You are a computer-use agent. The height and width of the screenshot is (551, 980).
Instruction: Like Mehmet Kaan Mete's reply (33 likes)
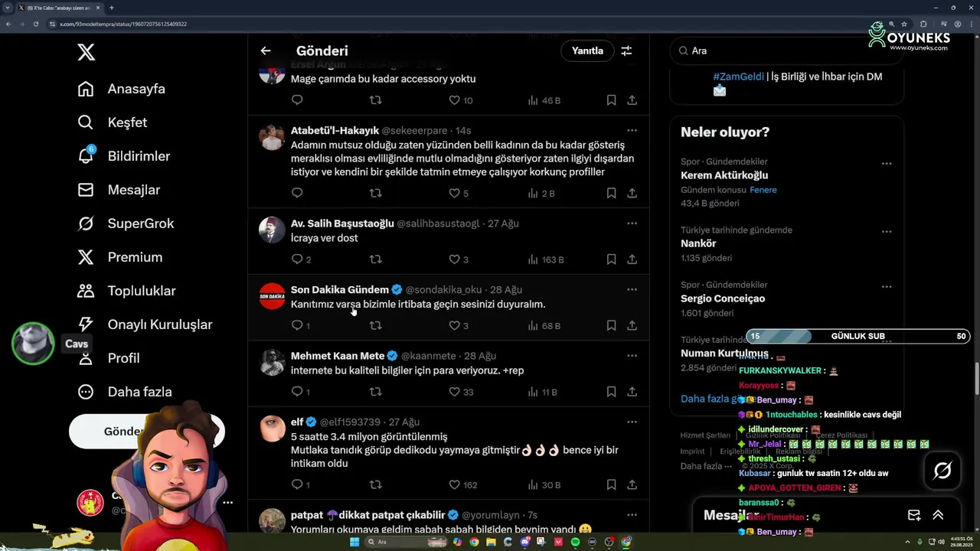[461, 392]
